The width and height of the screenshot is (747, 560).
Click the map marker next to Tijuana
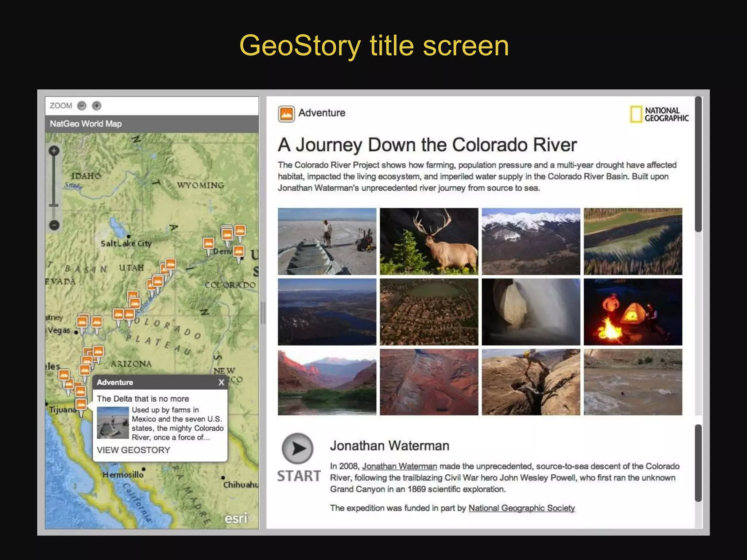pos(81,406)
